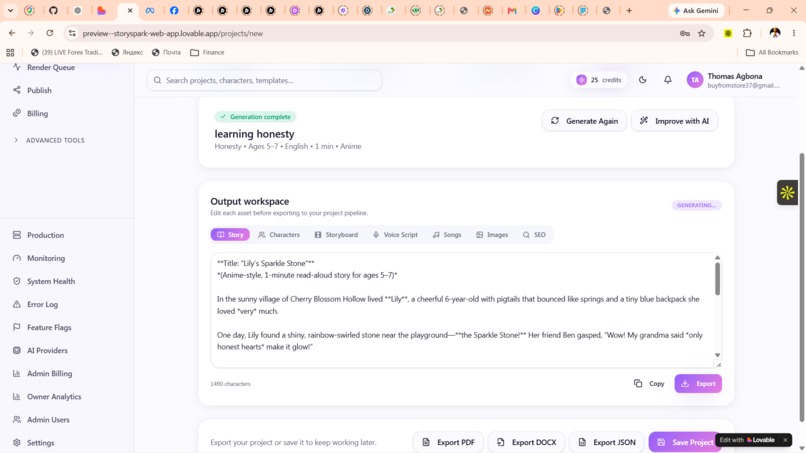806x453 pixels.
Task: Export project as PDF
Action: click(x=448, y=442)
